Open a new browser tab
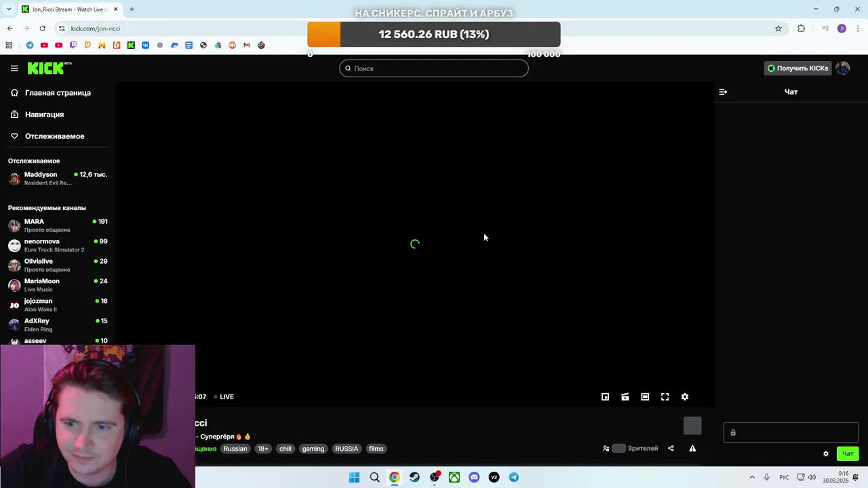The width and height of the screenshot is (868, 488). (x=132, y=9)
